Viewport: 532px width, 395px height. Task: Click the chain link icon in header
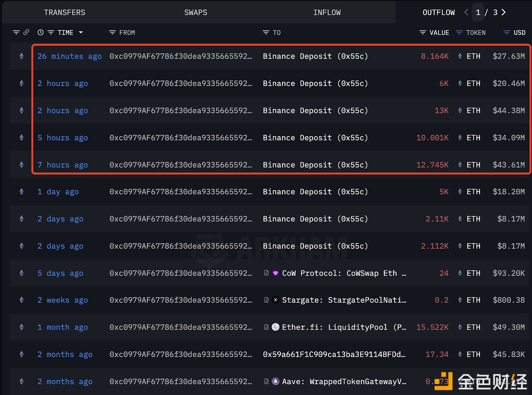[x=26, y=32]
